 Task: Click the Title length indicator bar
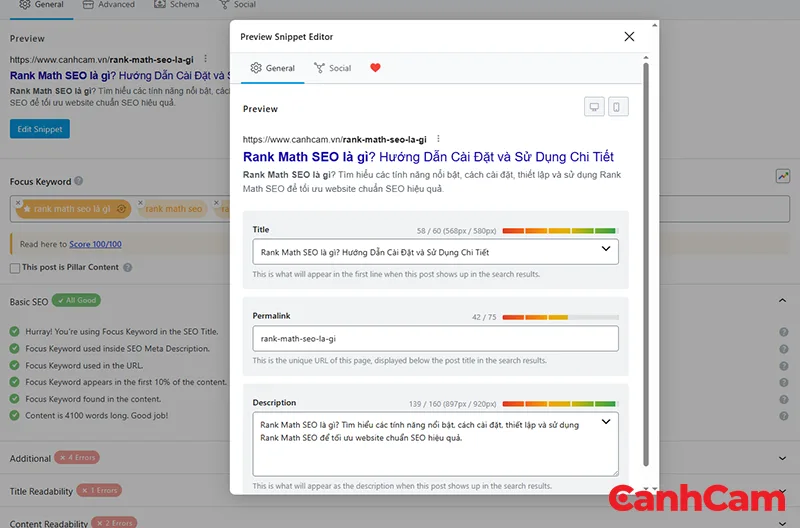[x=560, y=231]
